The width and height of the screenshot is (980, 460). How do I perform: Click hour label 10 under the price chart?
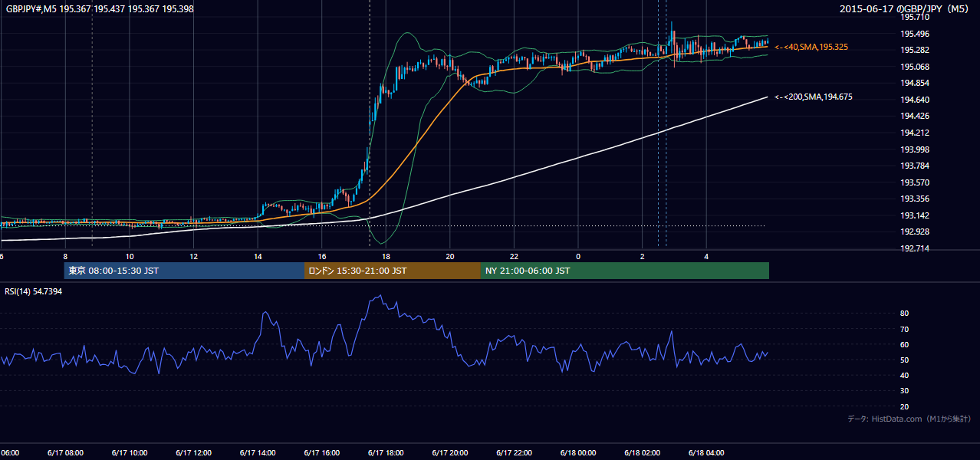[x=130, y=256]
